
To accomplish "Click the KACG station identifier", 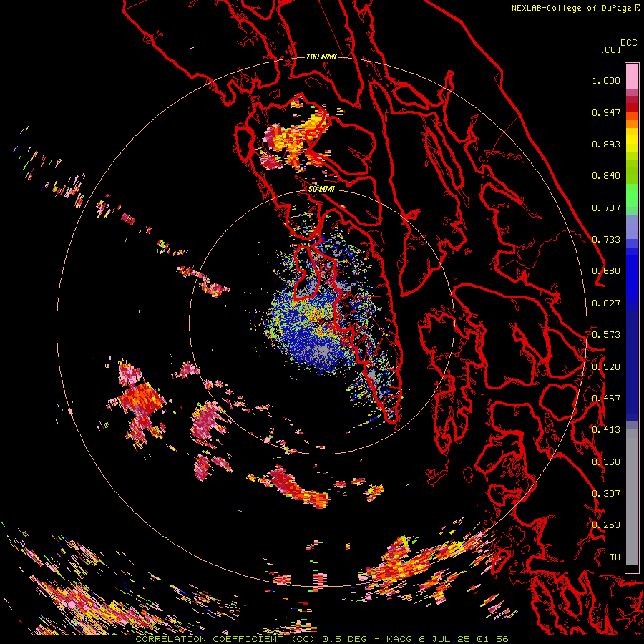I will pyautogui.click(x=399, y=639).
